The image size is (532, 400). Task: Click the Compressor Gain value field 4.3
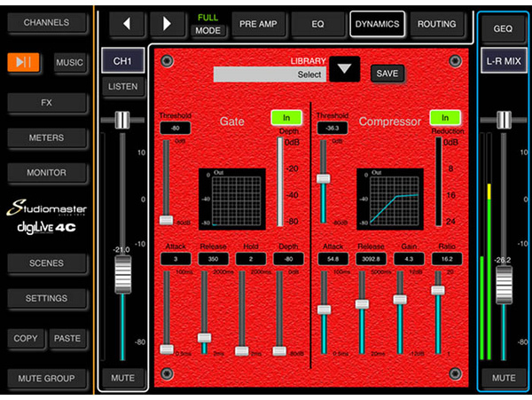pyautogui.click(x=409, y=259)
